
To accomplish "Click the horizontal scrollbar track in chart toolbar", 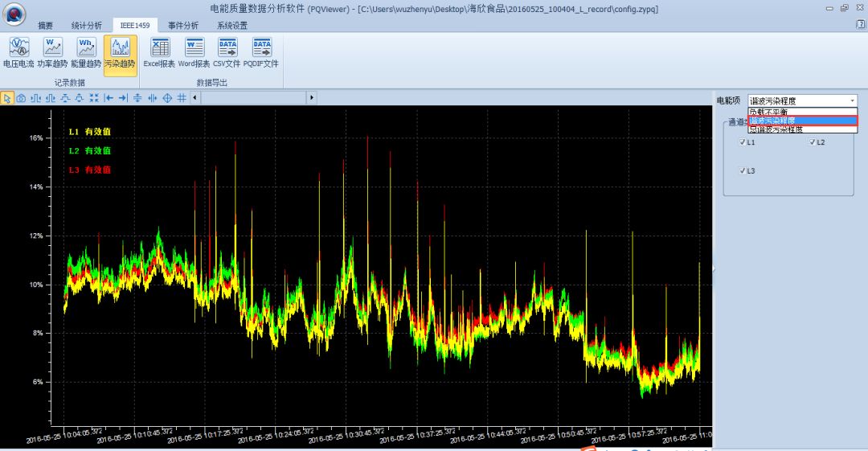I will coord(253,97).
